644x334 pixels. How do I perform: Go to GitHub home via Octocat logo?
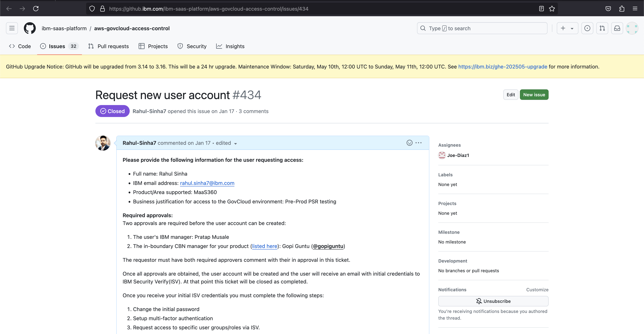point(30,28)
